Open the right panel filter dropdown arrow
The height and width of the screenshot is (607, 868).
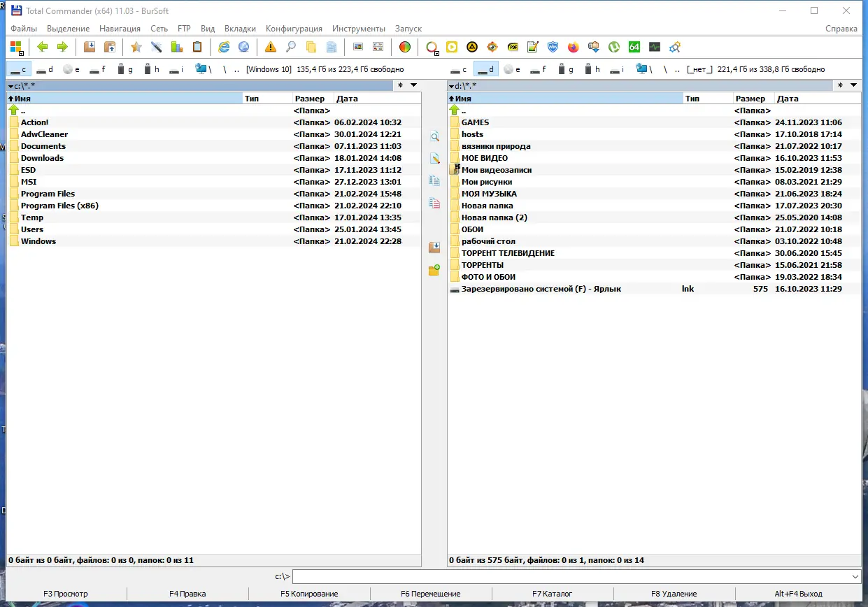point(854,85)
